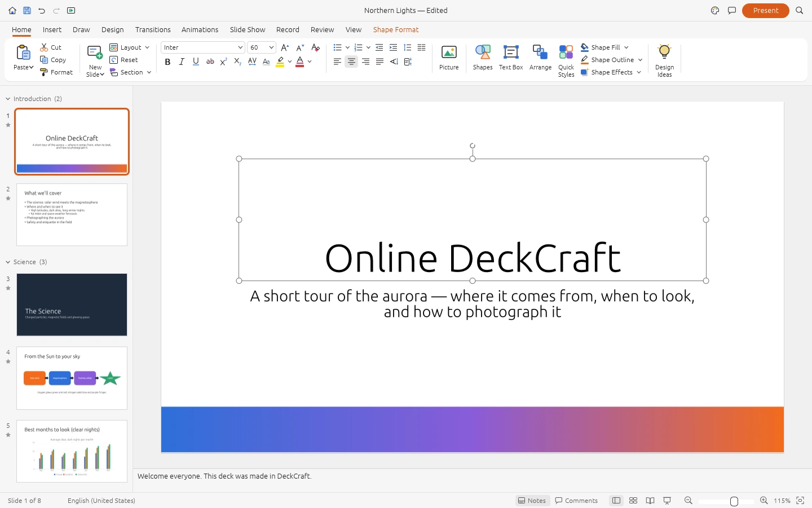Image resolution: width=812 pixels, height=508 pixels.
Task: Insert a Text Box
Action: [x=511, y=58]
